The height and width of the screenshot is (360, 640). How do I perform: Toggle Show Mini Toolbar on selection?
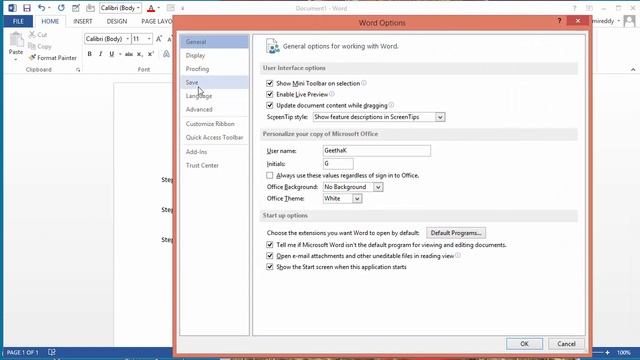tap(270, 83)
